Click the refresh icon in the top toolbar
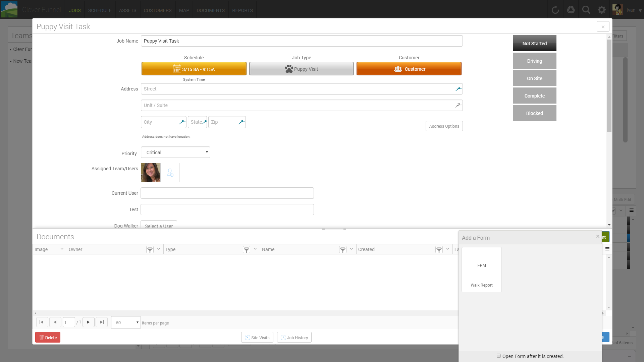 (555, 9)
